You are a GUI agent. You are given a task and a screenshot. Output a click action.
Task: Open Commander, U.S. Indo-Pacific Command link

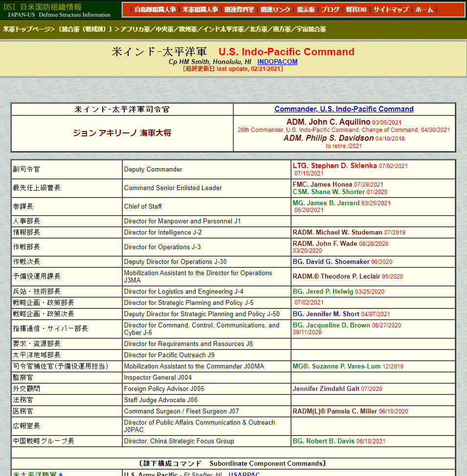pyautogui.click(x=344, y=109)
